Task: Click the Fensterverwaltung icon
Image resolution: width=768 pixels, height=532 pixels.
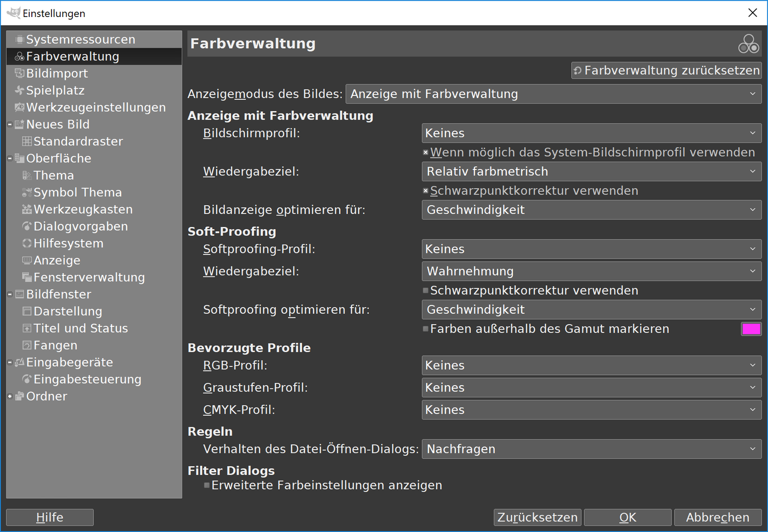Action: [x=27, y=278]
